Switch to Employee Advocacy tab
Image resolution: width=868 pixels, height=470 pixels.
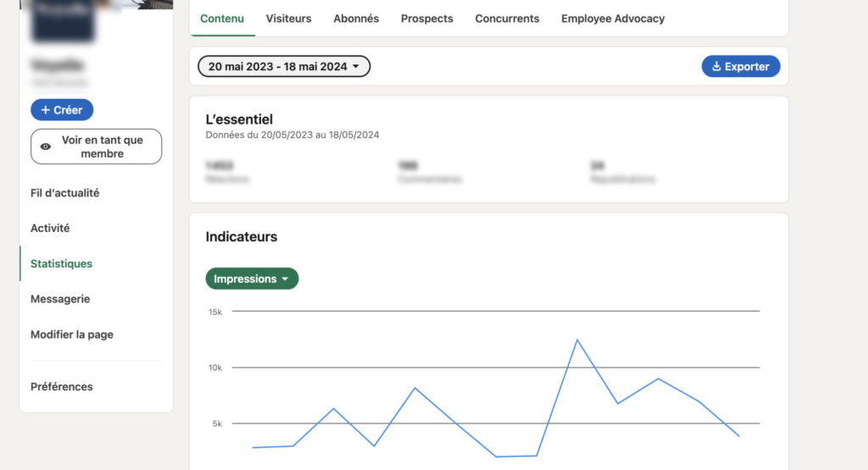click(613, 19)
